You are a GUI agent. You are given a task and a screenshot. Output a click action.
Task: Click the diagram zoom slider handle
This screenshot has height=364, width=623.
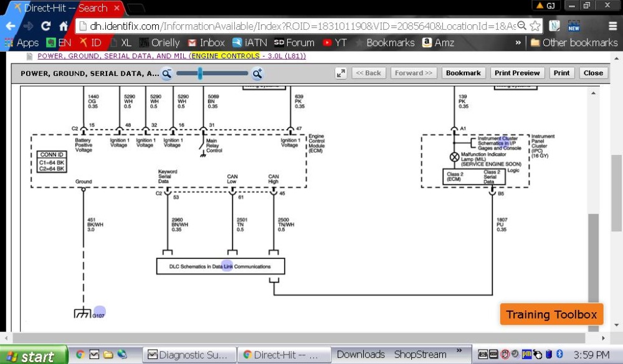click(200, 74)
